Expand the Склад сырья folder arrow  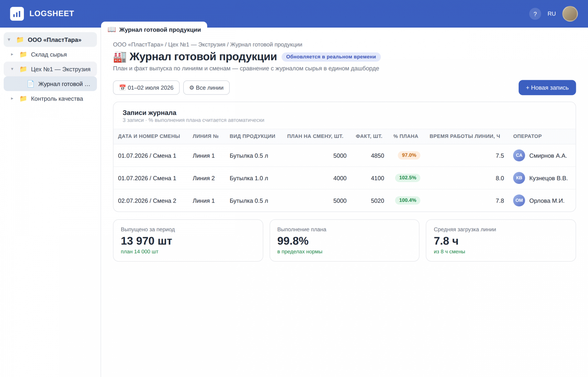pyautogui.click(x=12, y=54)
